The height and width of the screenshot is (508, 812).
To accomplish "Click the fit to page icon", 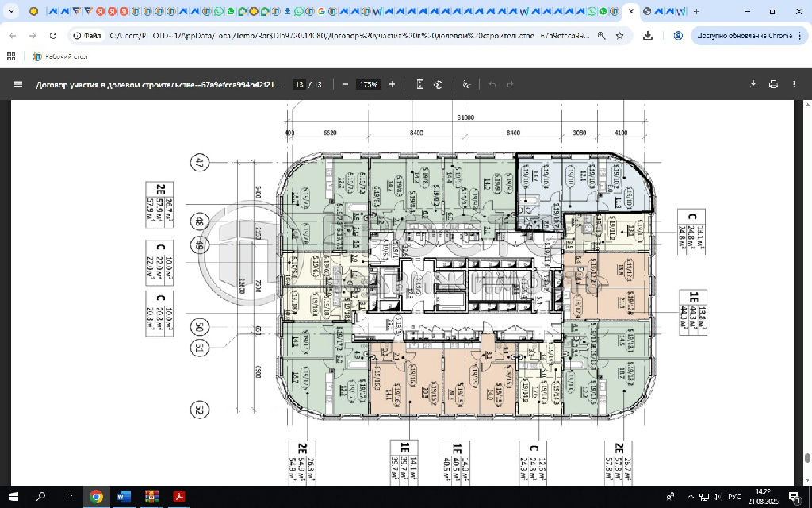I will click(x=420, y=84).
